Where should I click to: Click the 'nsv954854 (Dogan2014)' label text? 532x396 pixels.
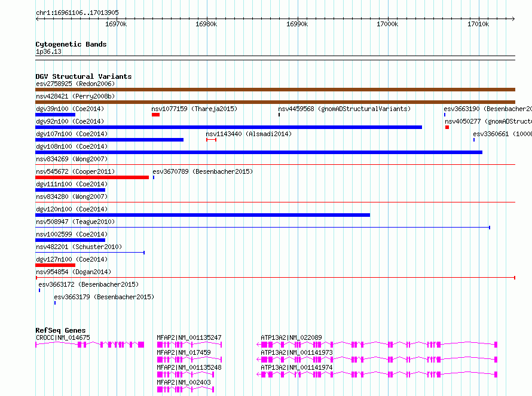[74, 272]
